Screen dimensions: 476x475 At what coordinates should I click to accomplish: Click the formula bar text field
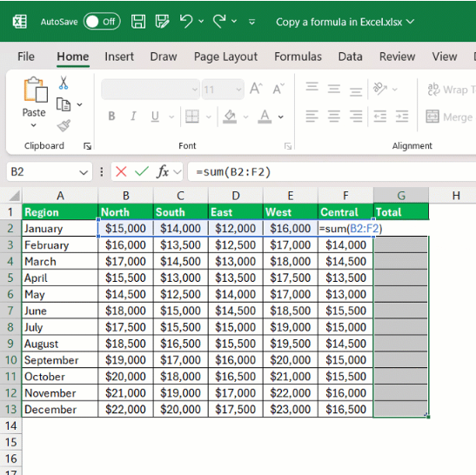click(x=332, y=171)
